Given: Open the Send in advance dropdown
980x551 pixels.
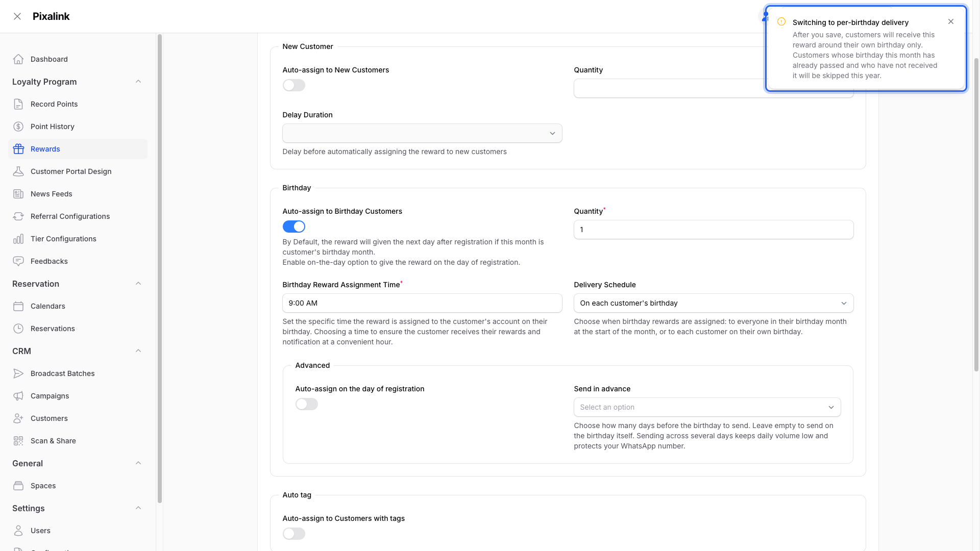Looking at the screenshot, I should pyautogui.click(x=707, y=407).
